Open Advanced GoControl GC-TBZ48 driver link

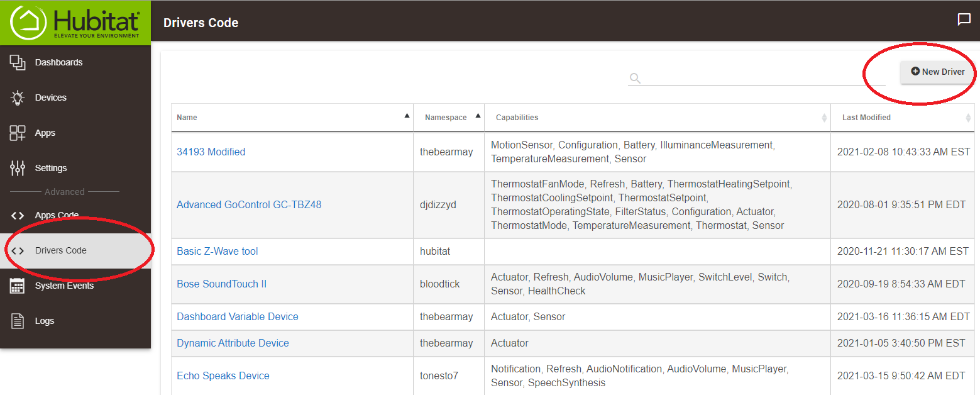[249, 204]
